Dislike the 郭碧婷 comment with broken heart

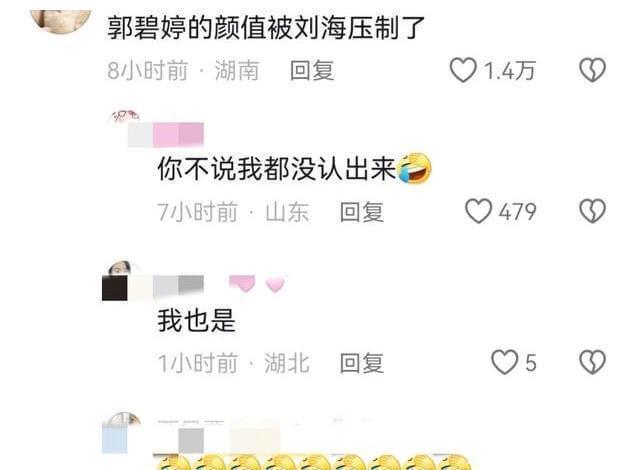592,70
